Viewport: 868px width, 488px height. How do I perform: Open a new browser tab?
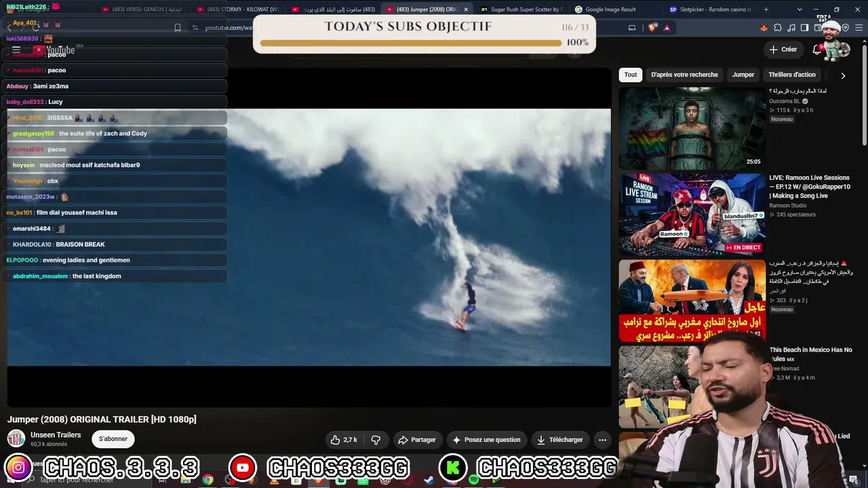click(766, 9)
